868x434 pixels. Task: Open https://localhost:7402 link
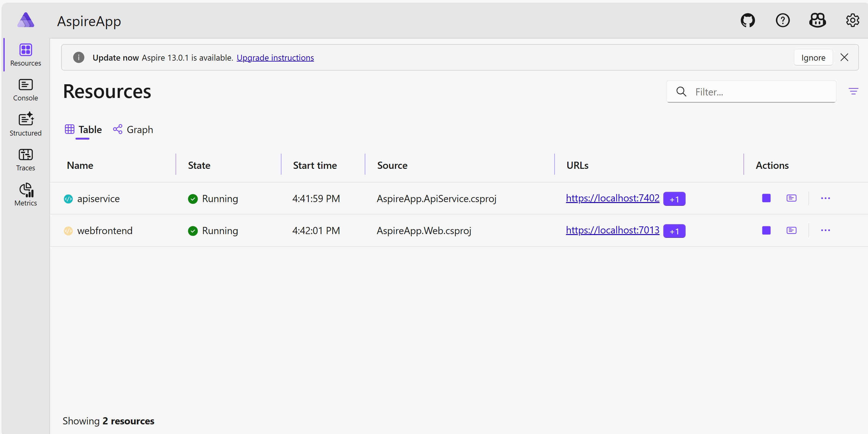(x=612, y=198)
